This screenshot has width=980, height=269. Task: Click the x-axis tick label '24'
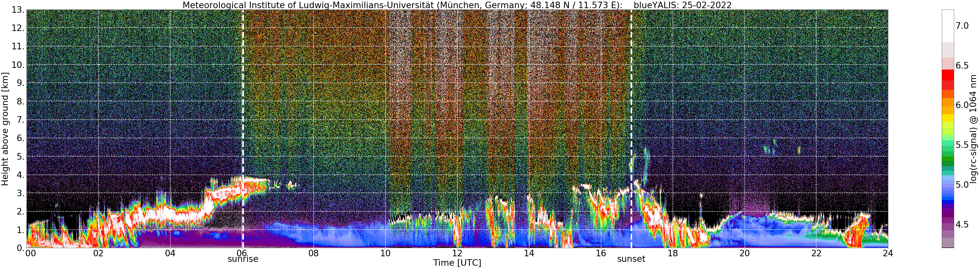888,253
